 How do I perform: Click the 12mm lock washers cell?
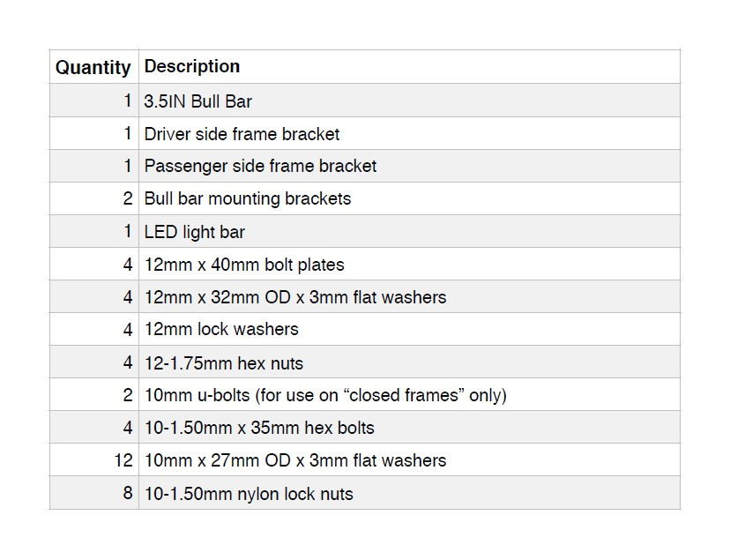pos(220,329)
